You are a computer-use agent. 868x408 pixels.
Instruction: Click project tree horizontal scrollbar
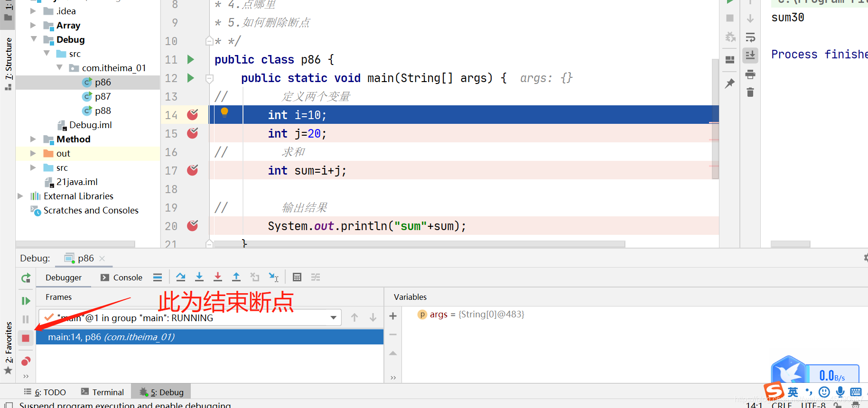tap(76, 244)
